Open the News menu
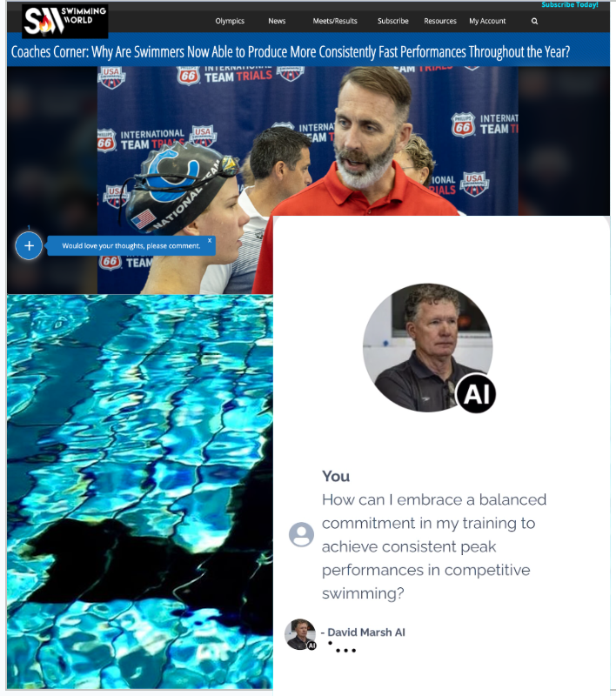Screen dimensions: 616x696 click(x=277, y=21)
